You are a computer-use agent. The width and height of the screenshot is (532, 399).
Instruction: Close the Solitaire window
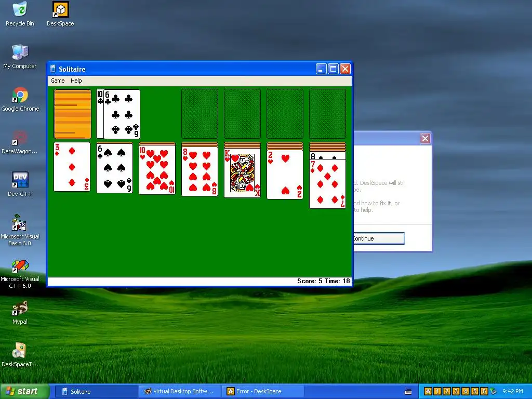click(345, 69)
